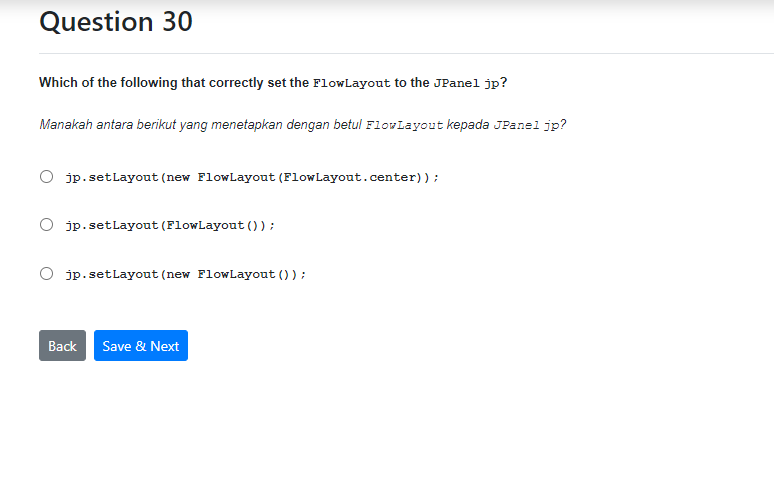Viewport: 774px width, 502px height.
Task: Click answer text 'jp.setLayout(new FlowLayout());'
Action: click(x=186, y=274)
